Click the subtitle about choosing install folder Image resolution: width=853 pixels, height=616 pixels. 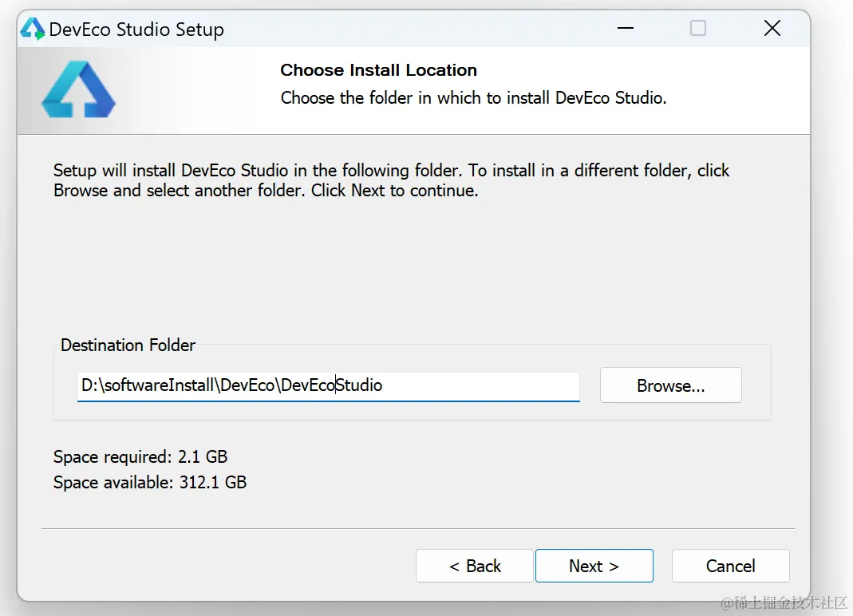[473, 98]
